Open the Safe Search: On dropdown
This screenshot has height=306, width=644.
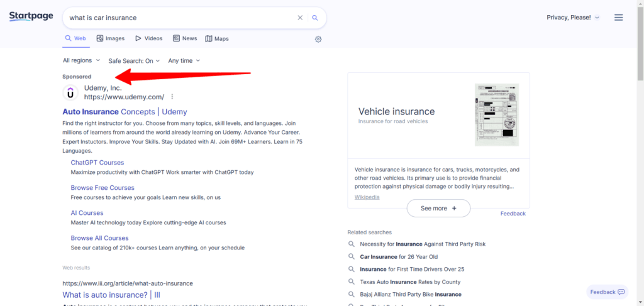tap(135, 61)
